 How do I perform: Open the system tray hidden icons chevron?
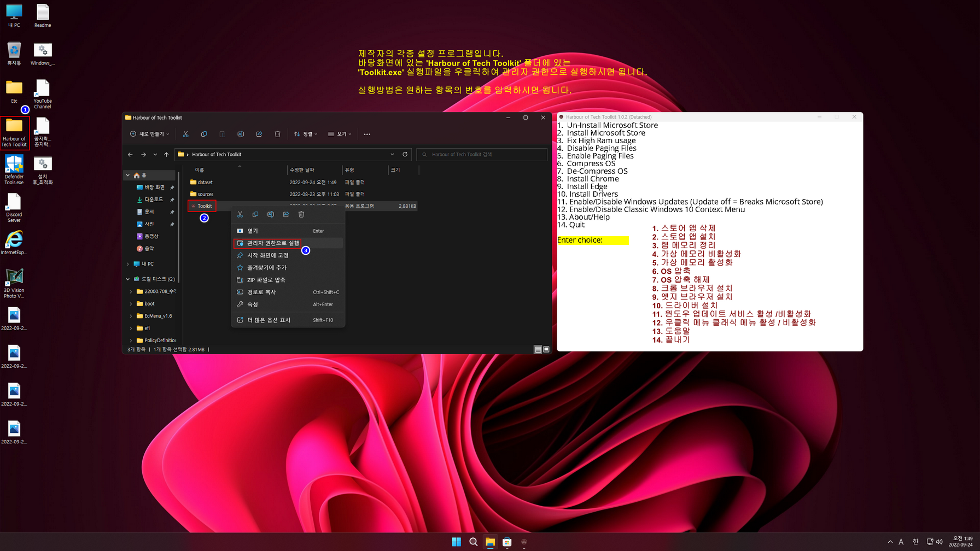point(890,542)
